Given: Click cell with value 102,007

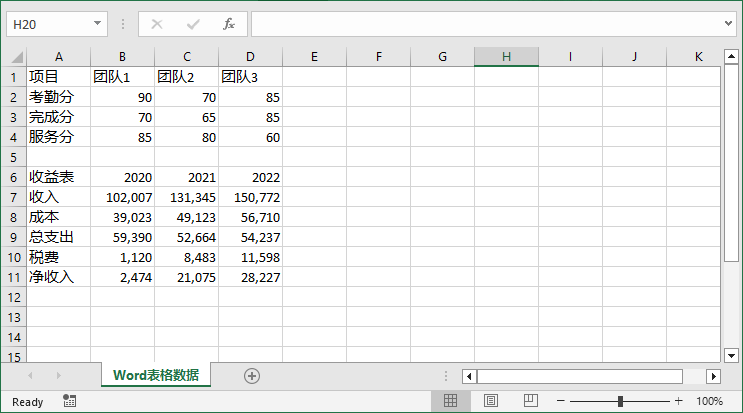Looking at the screenshot, I should click(x=122, y=197).
